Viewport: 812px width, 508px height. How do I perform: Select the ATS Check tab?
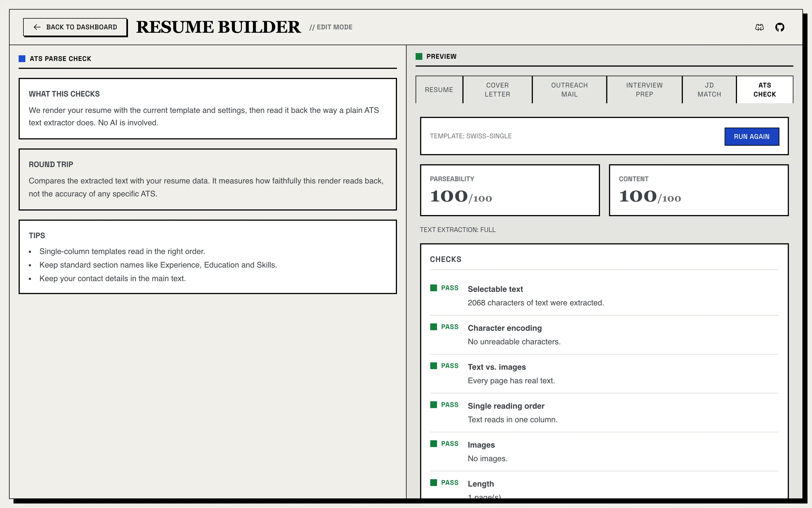pyautogui.click(x=765, y=90)
